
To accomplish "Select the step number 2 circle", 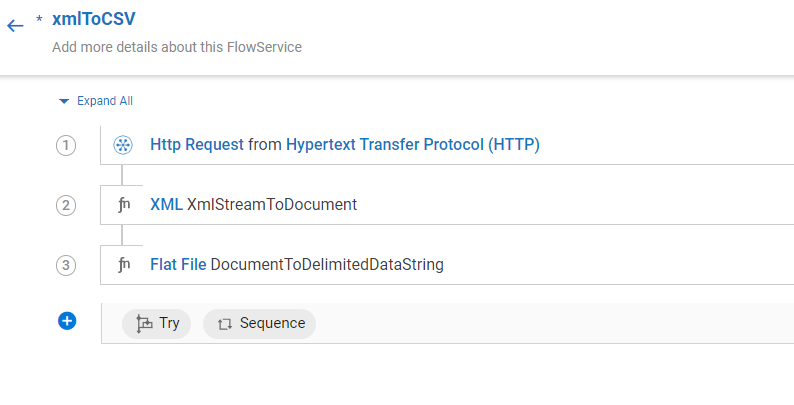I will point(66,206).
